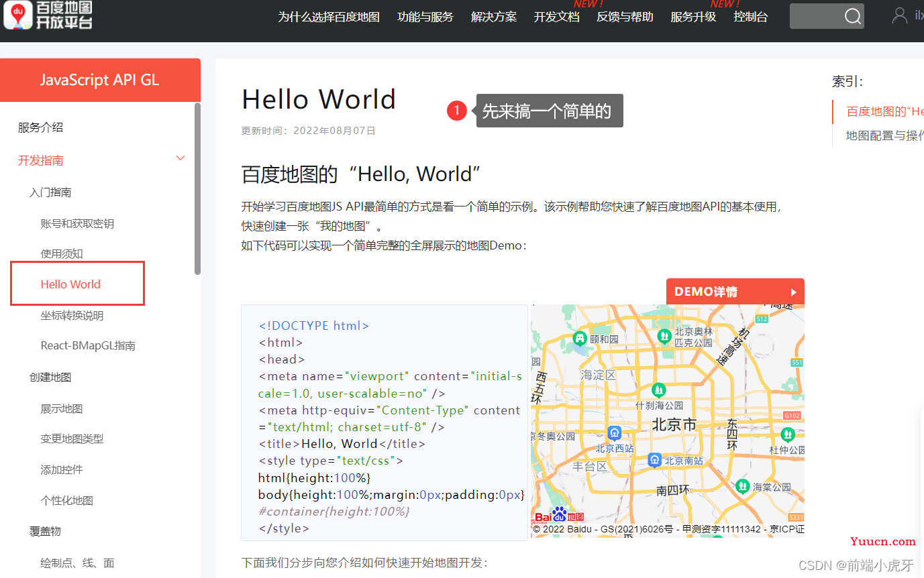This screenshot has width=924, height=578.
Task: Select 开发指南 section in sidebar
Action: 40,160
